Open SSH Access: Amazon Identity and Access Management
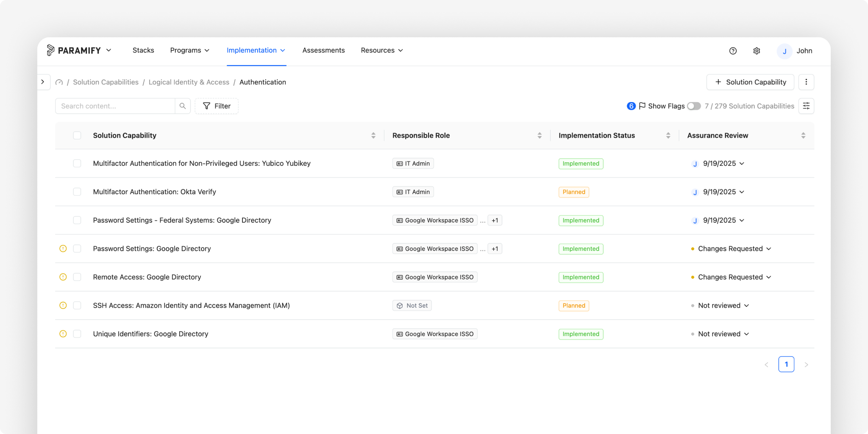 point(192,306)
